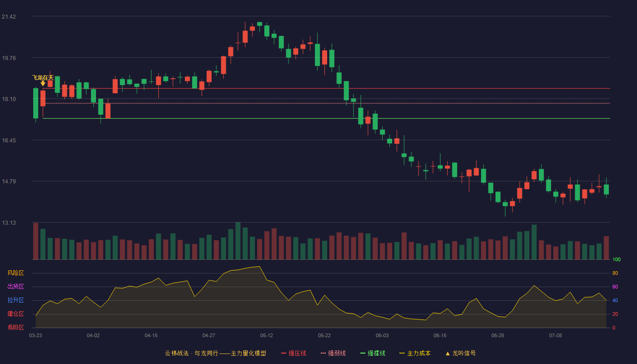Click the triangle icon beside 龙吟信号
The height and width of the screenshot is (364, 637).
click(x=447, y=353)
